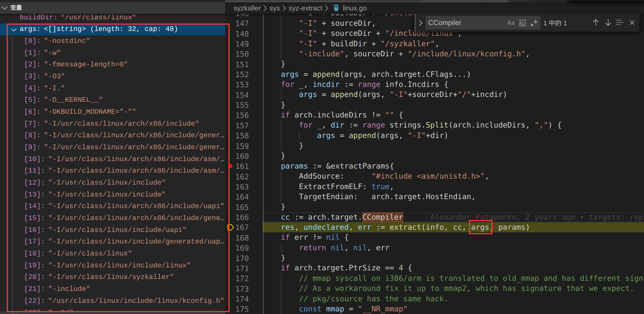Screen dimensions: 644x314
Task: Click the yellow debug pointer at line 167
Action: (230, 227)
